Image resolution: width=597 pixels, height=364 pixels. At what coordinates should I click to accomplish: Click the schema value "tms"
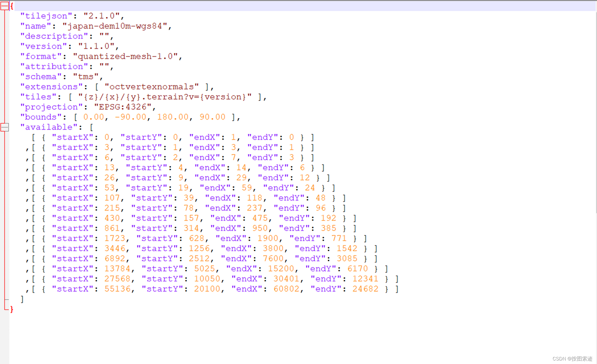[86, 77]
